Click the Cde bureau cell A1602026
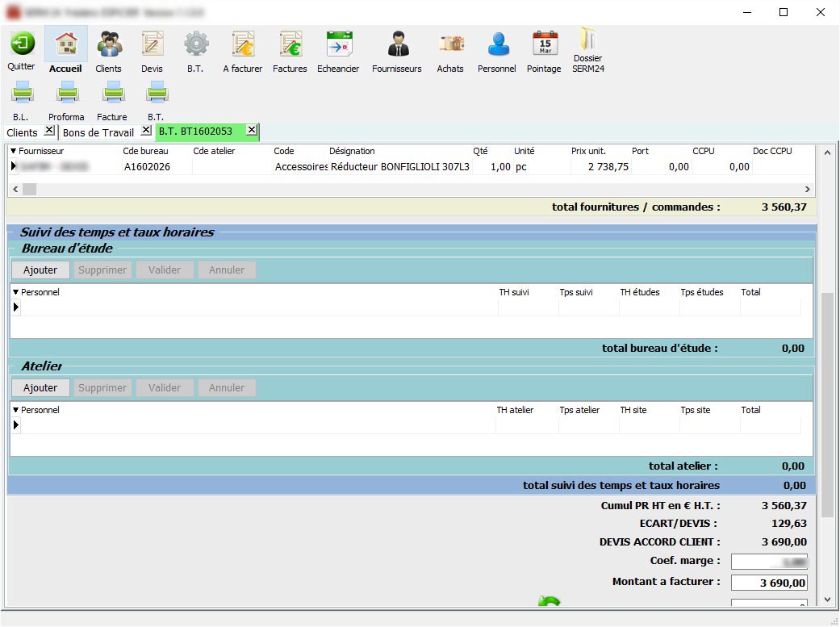Screen dimensions: 840x627 click(x=157, y=167)
